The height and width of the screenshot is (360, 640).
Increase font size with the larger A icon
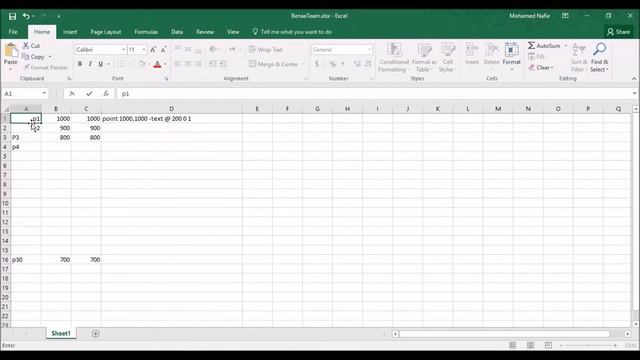click(x=153, y=49)
